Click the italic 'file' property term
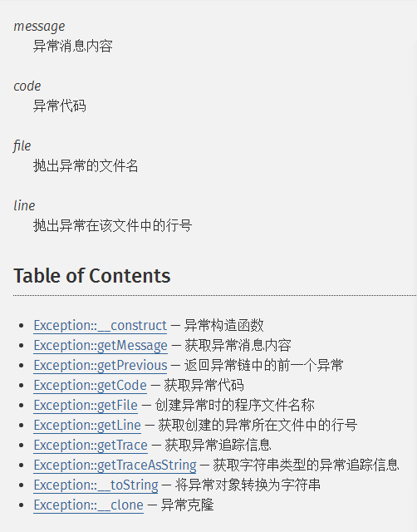The image size is (417, 532). pos(22,146)
